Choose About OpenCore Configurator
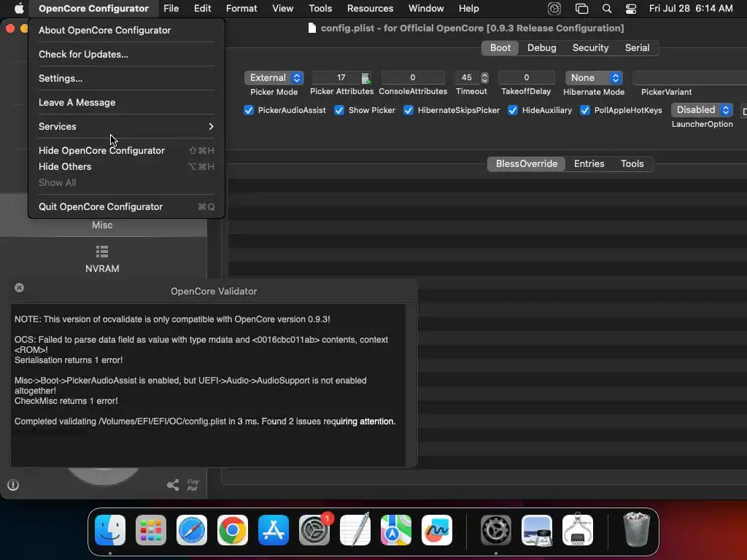The image size is (747, 560). (126, 30)
